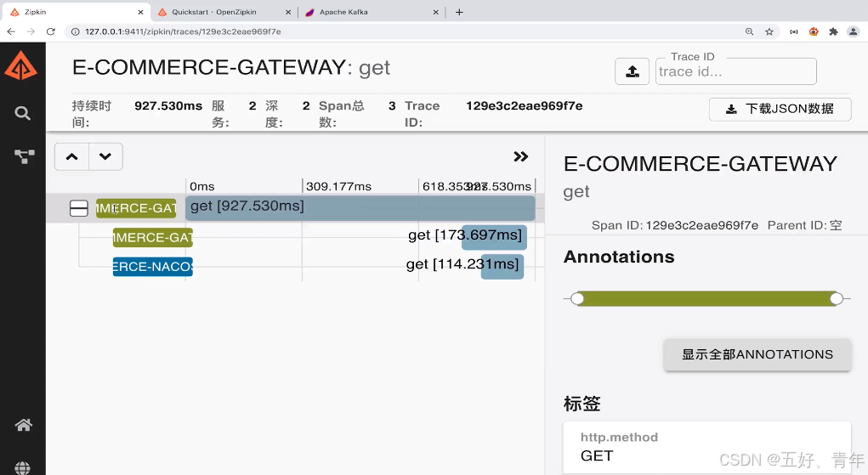The width and height of the screenshot is (868, 475).
Task: Click the green annotations timeline bar
Action: coord(707,299)
